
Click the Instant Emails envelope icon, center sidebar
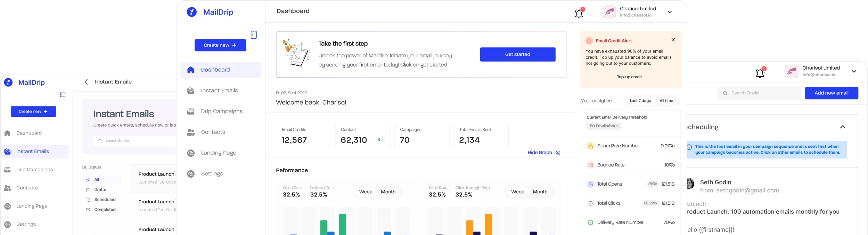point(191,91)
